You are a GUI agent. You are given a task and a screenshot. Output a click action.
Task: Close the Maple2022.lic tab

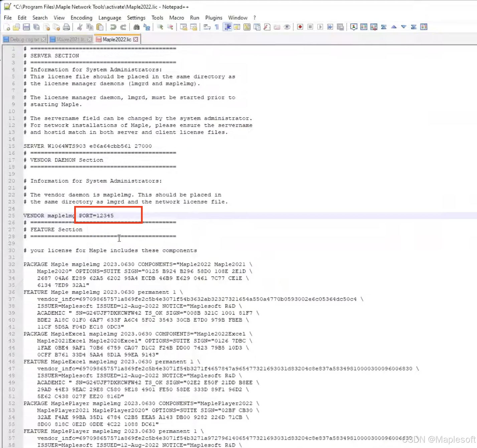pos(136,39)
